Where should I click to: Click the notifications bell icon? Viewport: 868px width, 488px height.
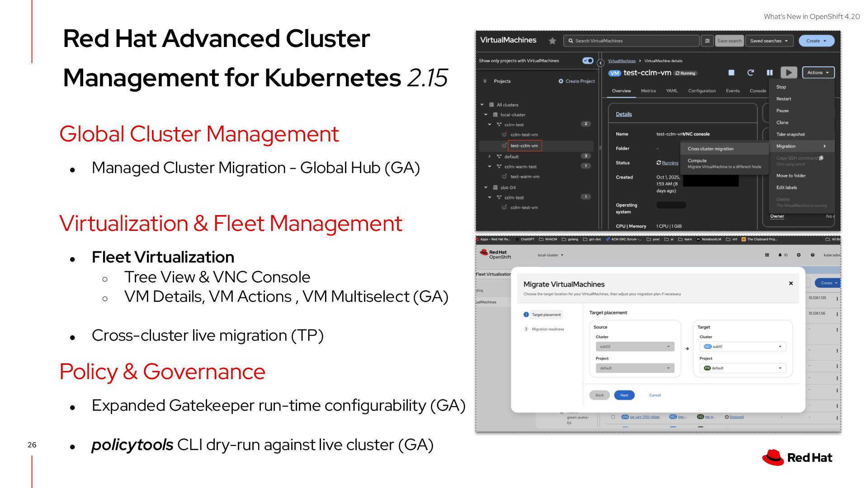[780, 255]
